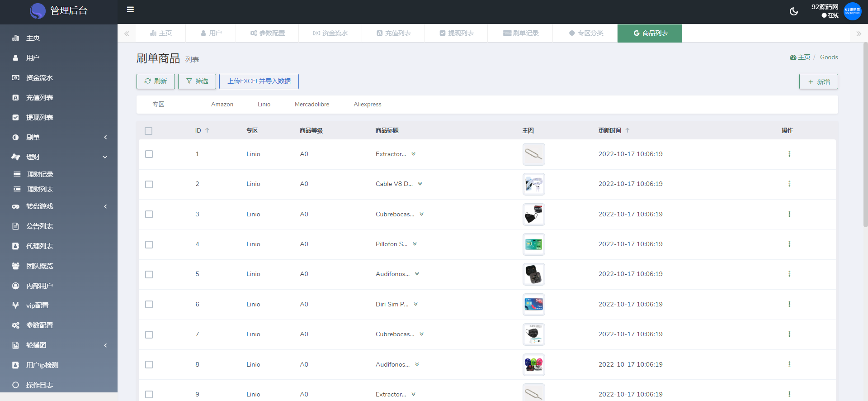Click the 筛选 filter button
This screenshot has height=401, width=868.
point(197,81)
